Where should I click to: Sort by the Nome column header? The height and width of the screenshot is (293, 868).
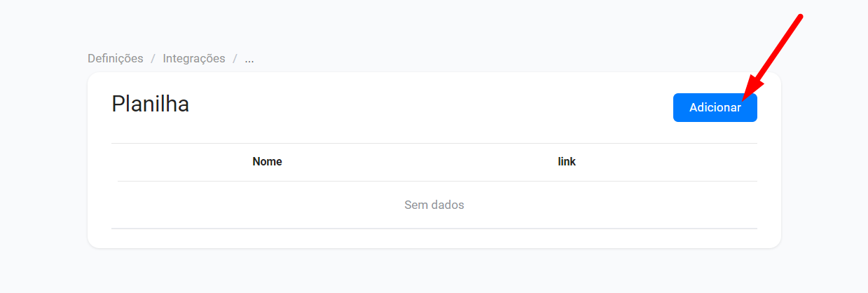[267, 162]
